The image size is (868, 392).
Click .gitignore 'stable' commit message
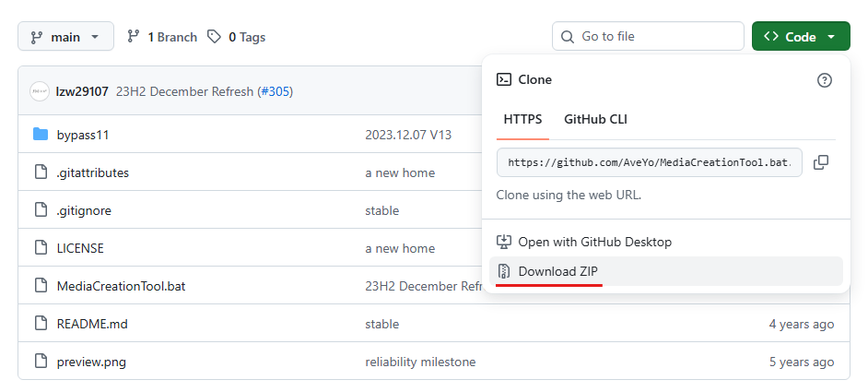click(382, 210)
